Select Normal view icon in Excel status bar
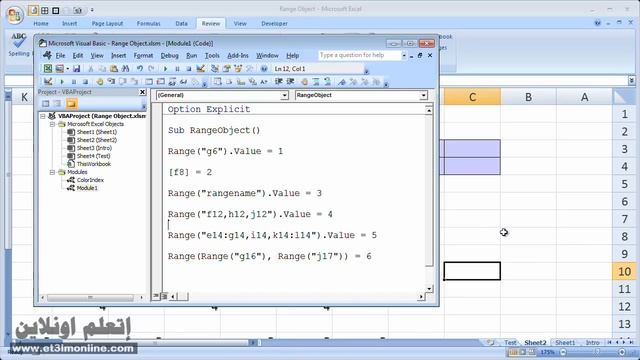 [513, 352]
